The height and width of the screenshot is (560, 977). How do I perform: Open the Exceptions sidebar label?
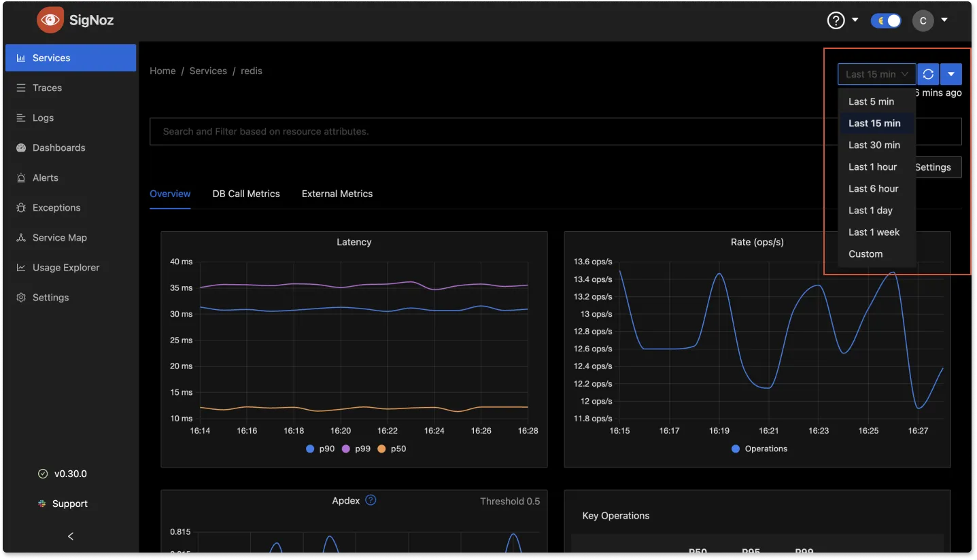click(x=56, y=207)
